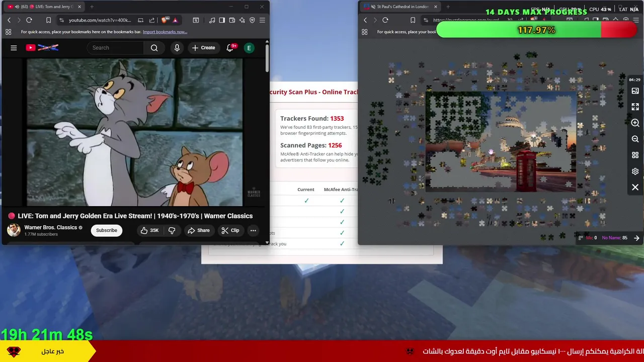The image size is (644, 362).
Task: Click the share icon in YouTube address bar
Action: pos(152,20)
